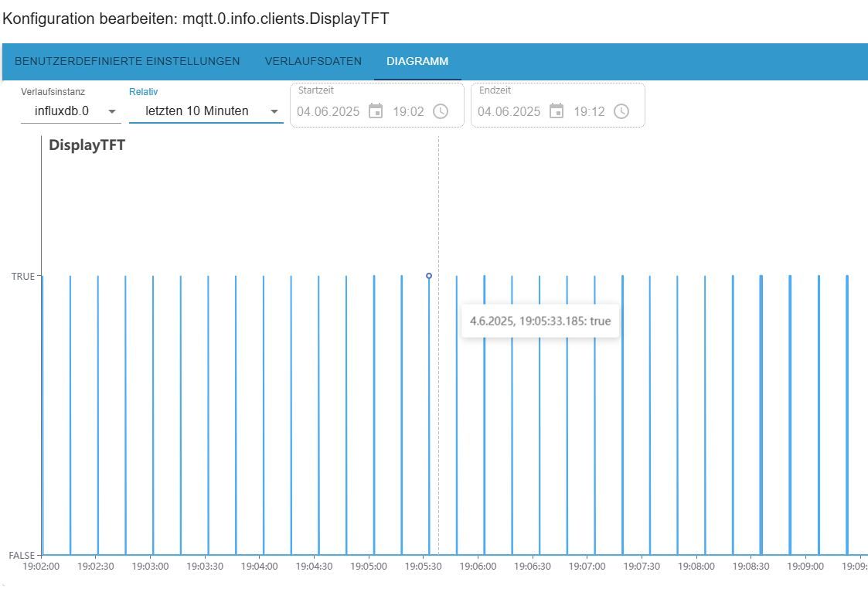Click the TRUE label on the y-axis

(22, 276)
